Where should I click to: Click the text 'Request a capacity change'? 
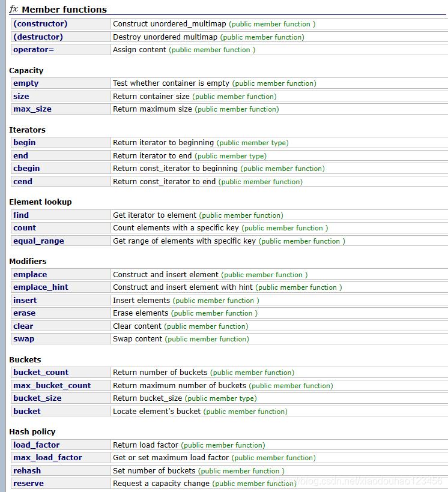click(161, 484)
